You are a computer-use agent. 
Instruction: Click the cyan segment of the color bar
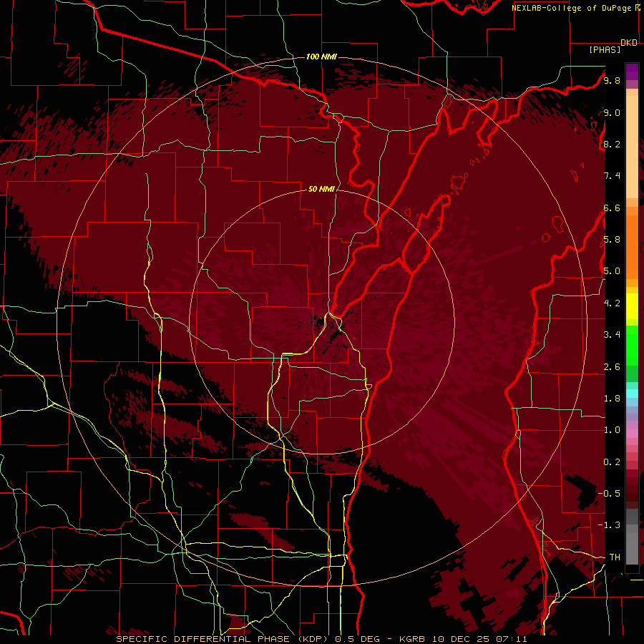point(632,393)
